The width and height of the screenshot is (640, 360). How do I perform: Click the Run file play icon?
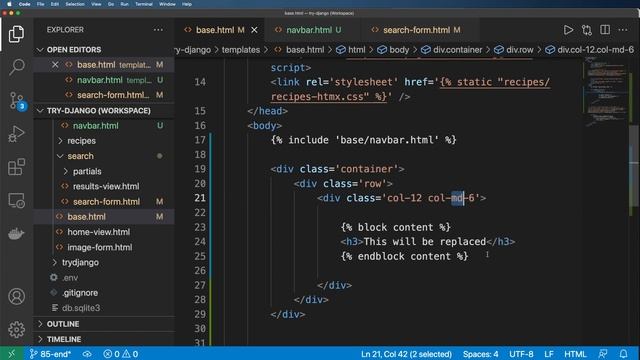pyautogui.click(x=568, y=30)
